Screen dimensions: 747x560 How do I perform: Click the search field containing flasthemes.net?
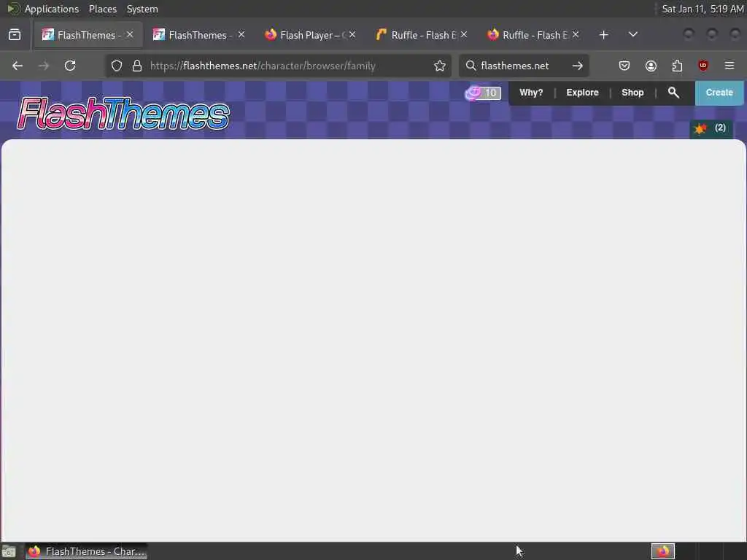(x=523, y=66)
